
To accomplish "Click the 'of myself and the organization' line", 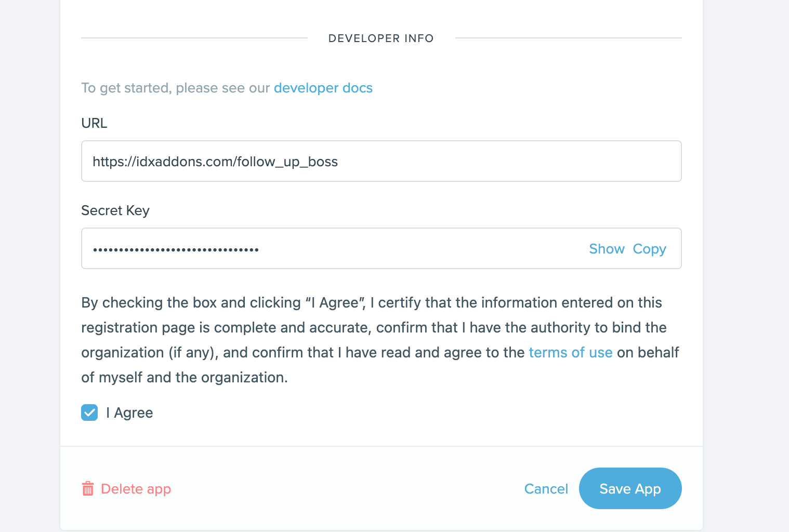I will click(x=185, y=377).
